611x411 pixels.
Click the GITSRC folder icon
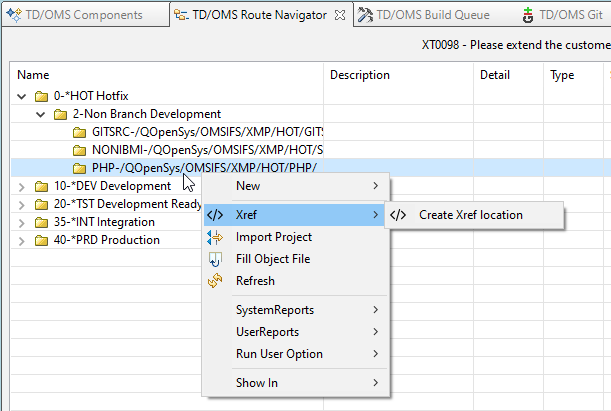(x=80, y=132)
